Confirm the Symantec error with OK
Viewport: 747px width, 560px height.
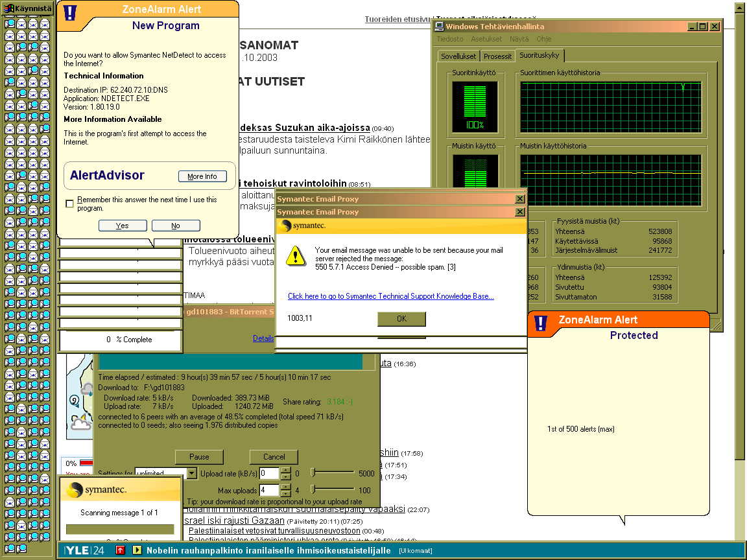point(401,319)
